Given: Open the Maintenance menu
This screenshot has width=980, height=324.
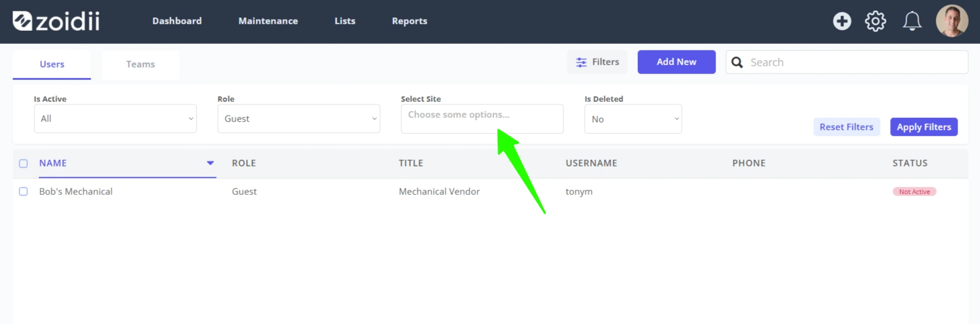Looking at the screenshot, I should coord(268,21).
